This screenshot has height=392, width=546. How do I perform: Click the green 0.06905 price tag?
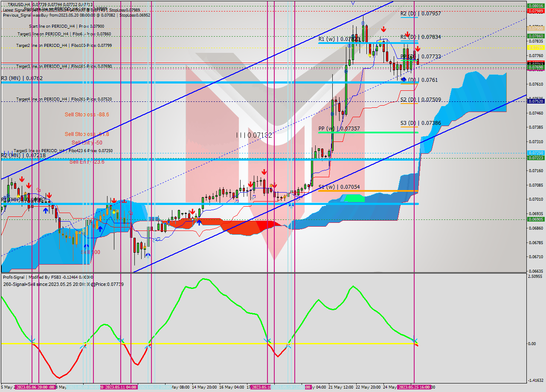536,219
